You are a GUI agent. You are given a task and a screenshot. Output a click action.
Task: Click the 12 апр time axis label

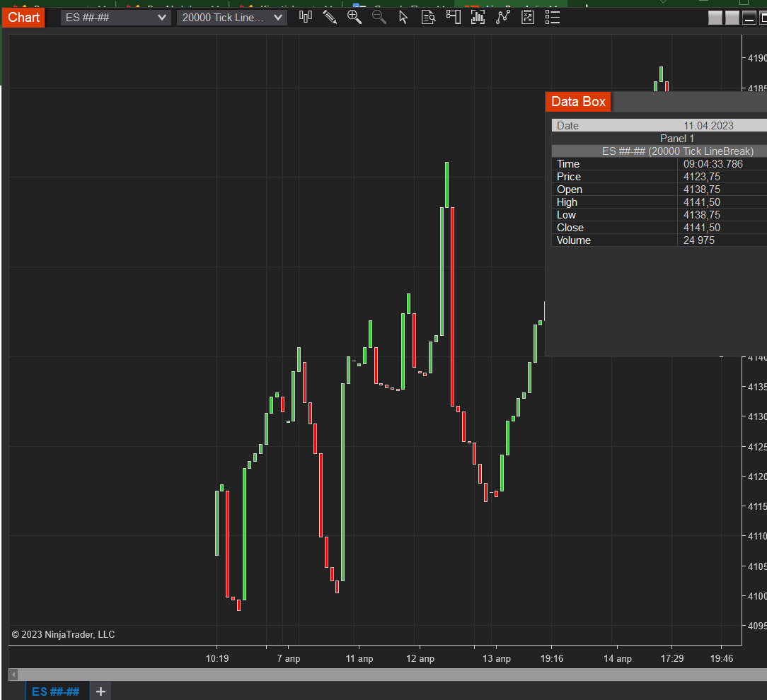pos(420,658)
